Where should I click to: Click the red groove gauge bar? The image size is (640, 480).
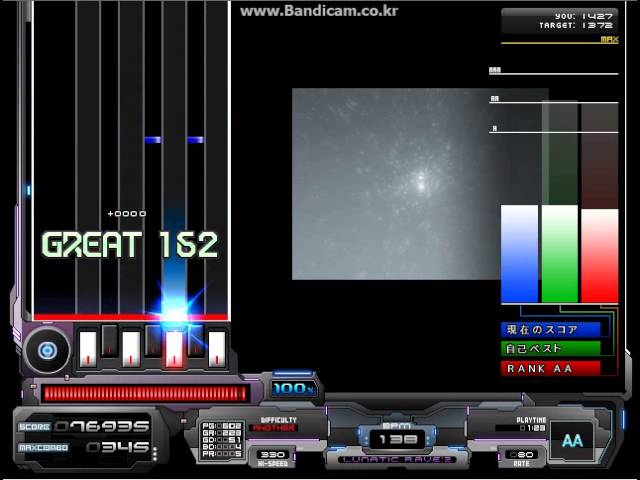coord(145,393)
